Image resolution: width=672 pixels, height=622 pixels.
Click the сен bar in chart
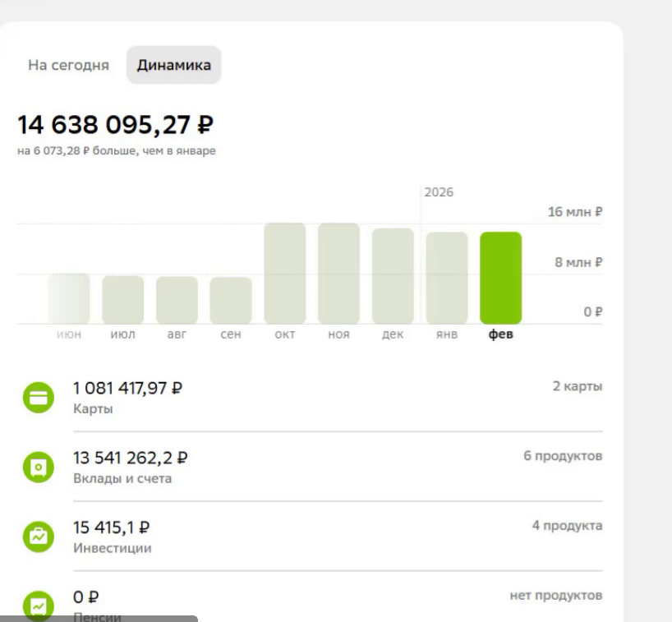(x=231, y=301)
